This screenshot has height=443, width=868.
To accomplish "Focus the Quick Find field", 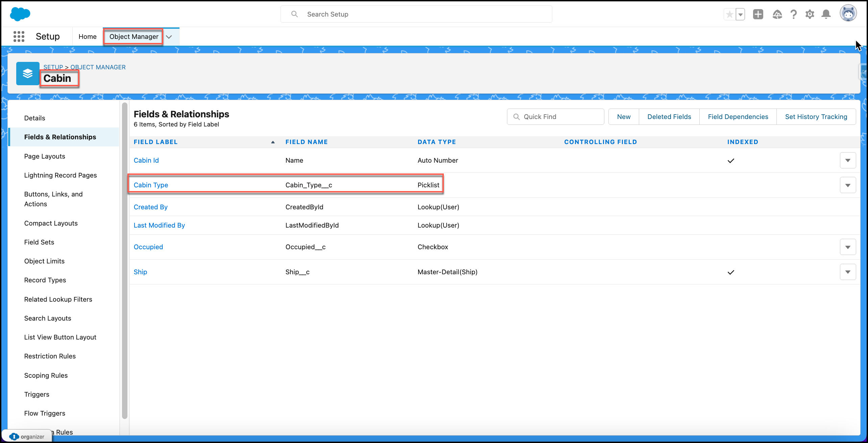I will [555, 117].
